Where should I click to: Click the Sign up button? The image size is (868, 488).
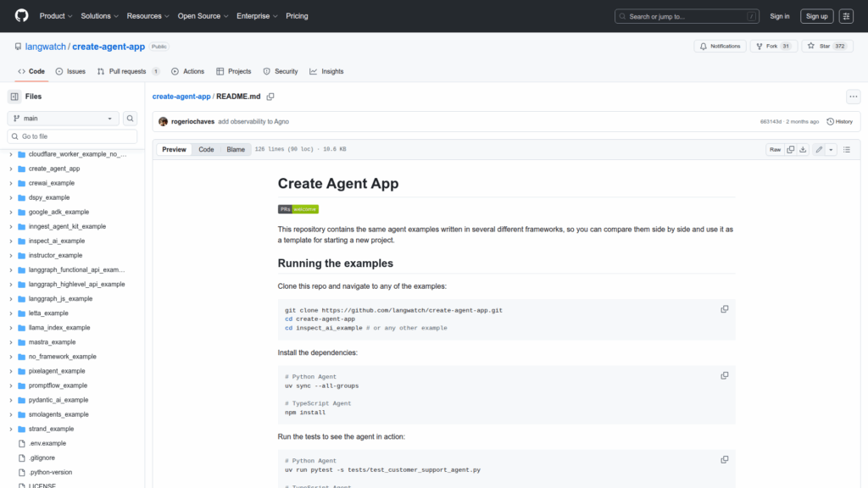[x=816, y=16]
